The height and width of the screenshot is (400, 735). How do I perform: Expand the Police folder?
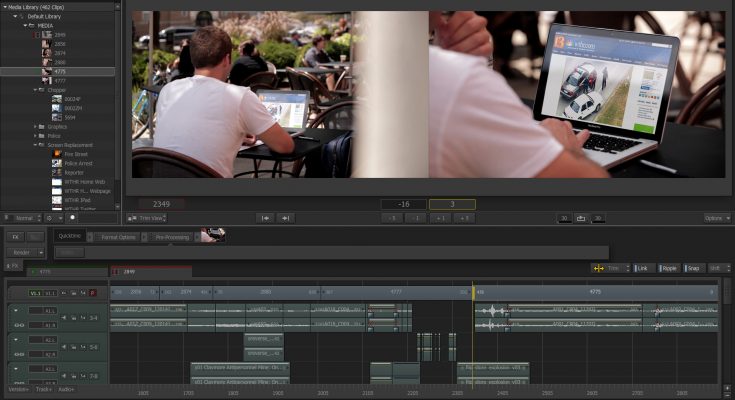[x=35, y=136]
